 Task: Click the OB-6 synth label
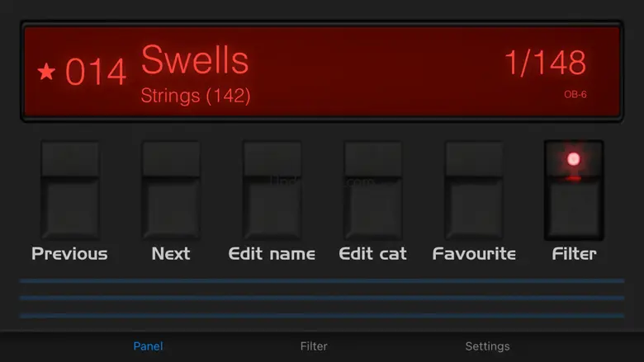click(575, 95)
